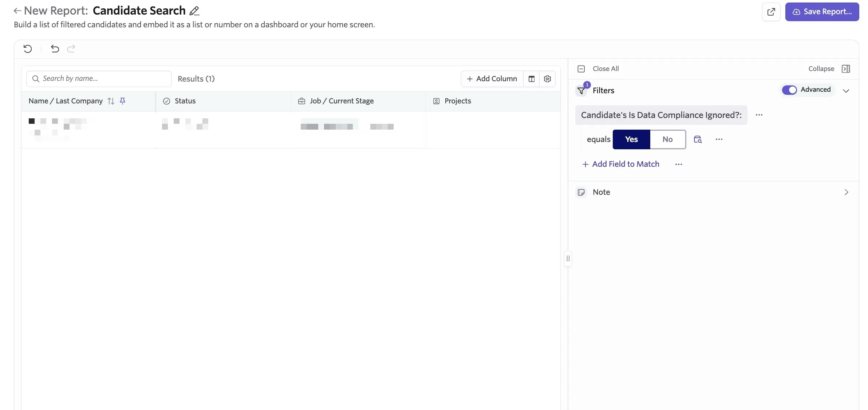Open table settings gear icon
The image size is (868, 410).
point(547,79)
